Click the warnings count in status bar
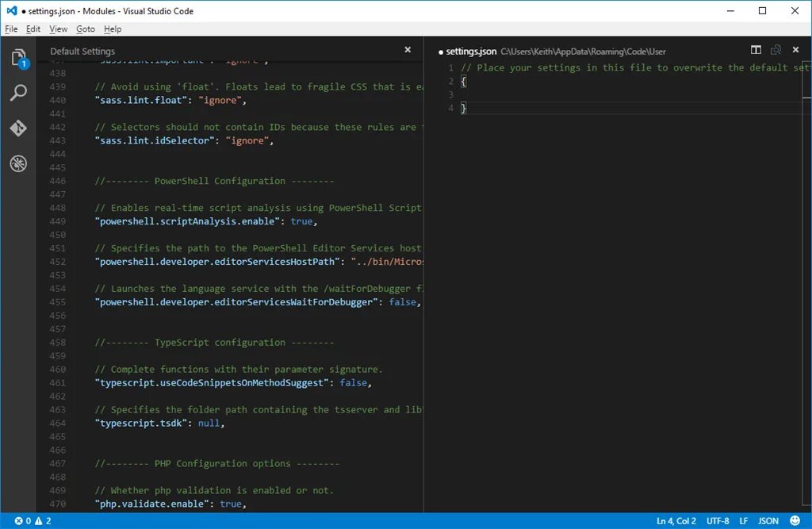812x529 pixels. [43, 521]
